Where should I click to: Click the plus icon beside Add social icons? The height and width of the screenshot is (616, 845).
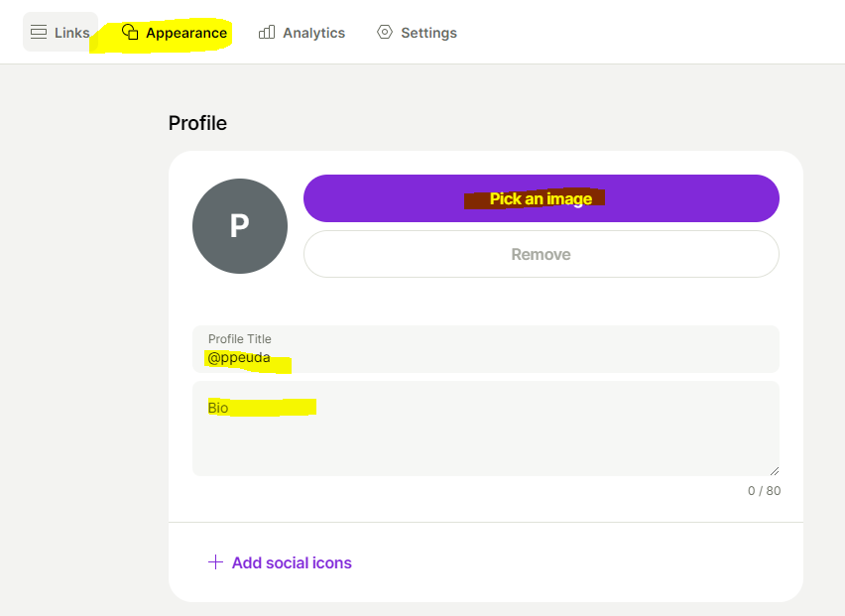tap(215, 562)
